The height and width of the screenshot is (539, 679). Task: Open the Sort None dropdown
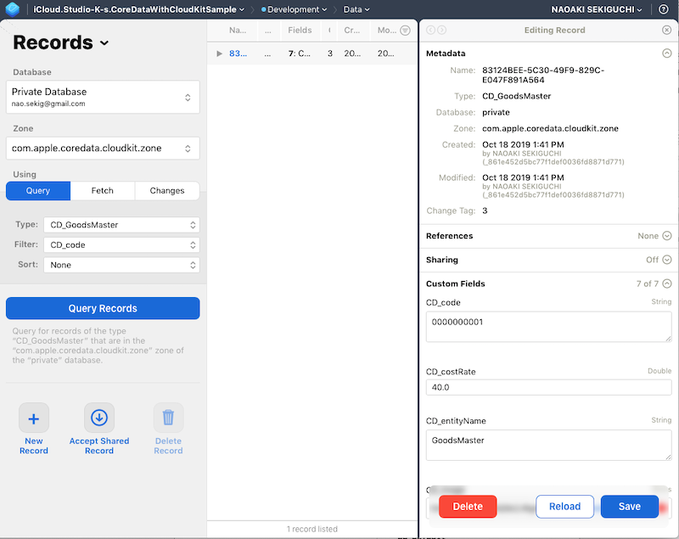(122, 265)
